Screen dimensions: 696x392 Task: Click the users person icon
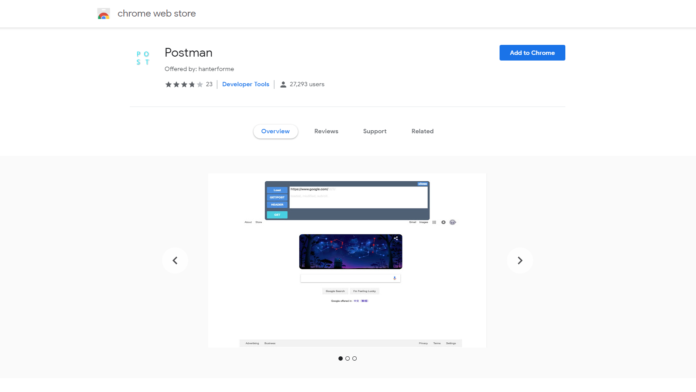point(283,84)
